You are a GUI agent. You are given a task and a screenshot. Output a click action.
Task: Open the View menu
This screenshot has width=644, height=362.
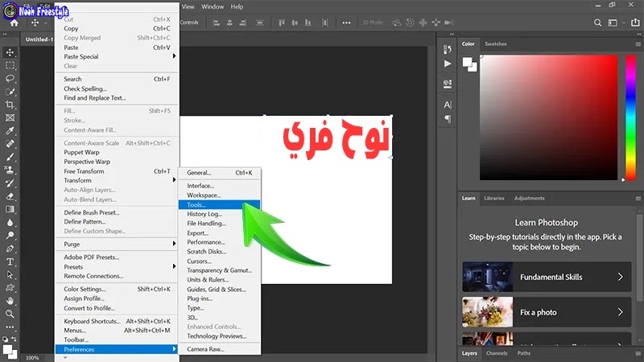pyautogui.click(x=188, y=6)
